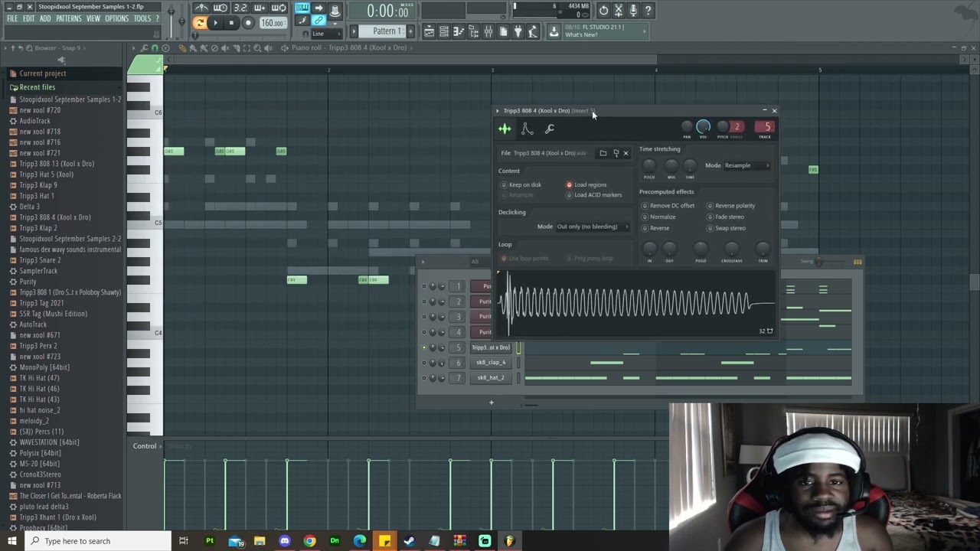Open the mixer view icon

click(x=488, y=31)
